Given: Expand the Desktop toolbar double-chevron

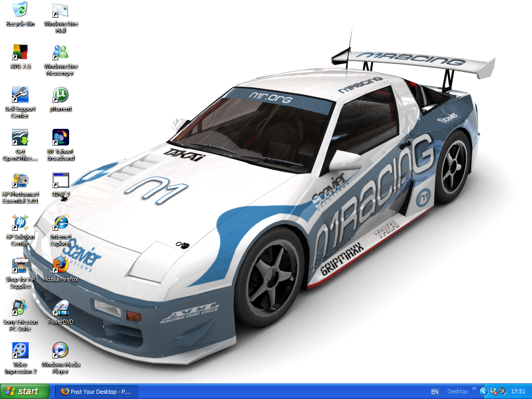Looking at the screenshot, I should pos(474,389).
